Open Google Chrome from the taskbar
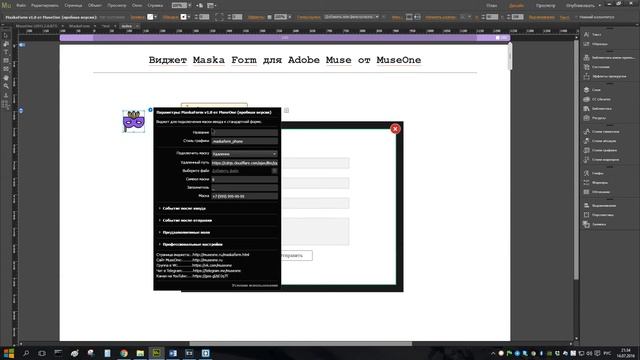Viewport: 640px width, 360px height. 124,353
